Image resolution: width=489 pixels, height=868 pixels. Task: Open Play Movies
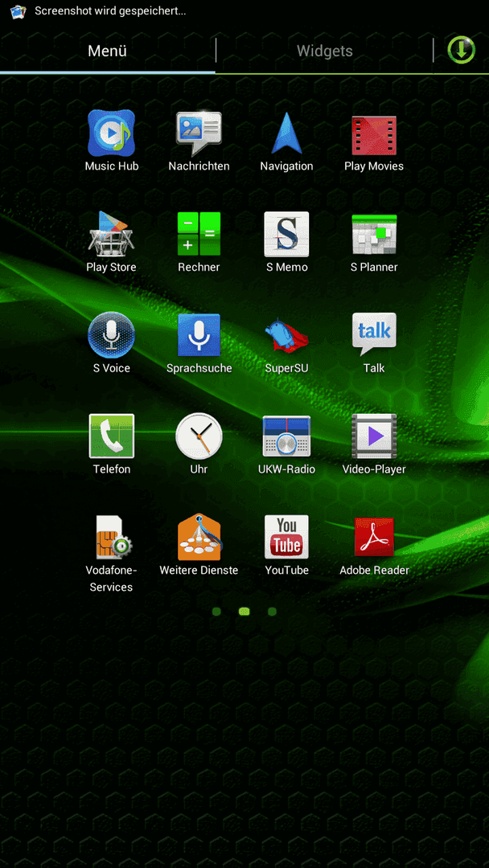[374, 136]
